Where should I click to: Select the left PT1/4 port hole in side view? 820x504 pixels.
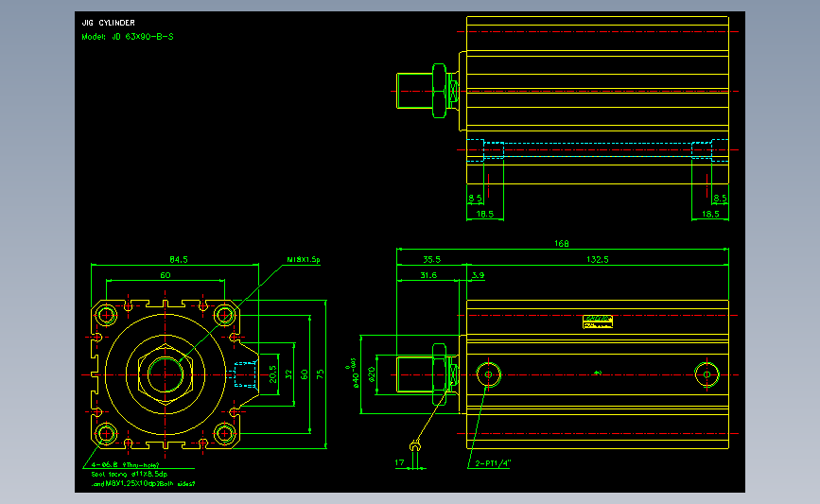pyautogui.click(x=488, y=374)
